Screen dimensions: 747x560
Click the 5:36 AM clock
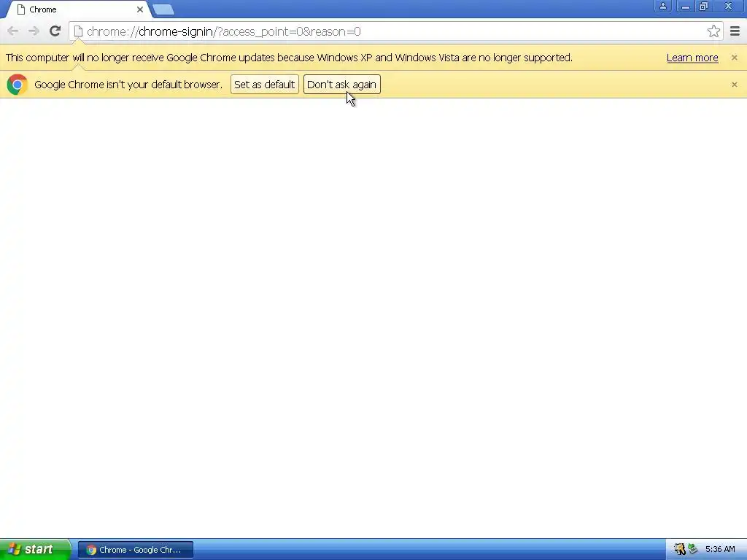click(720, 550)
